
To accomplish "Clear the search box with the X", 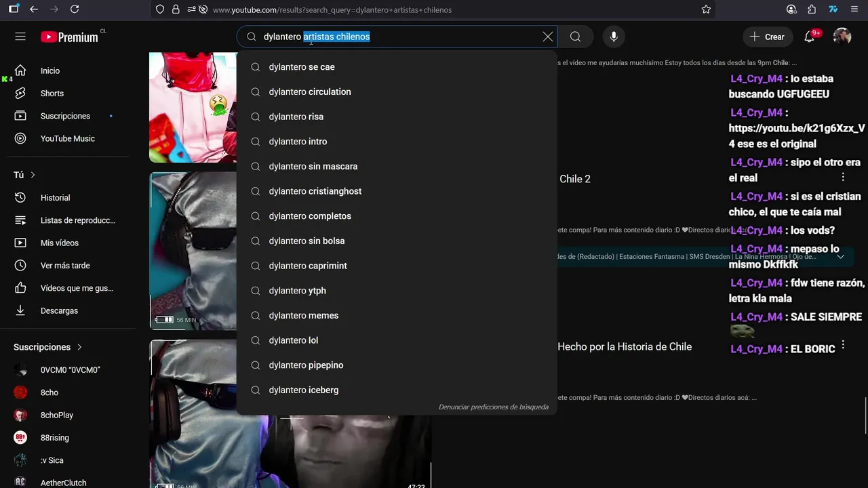I will point(548,37).
